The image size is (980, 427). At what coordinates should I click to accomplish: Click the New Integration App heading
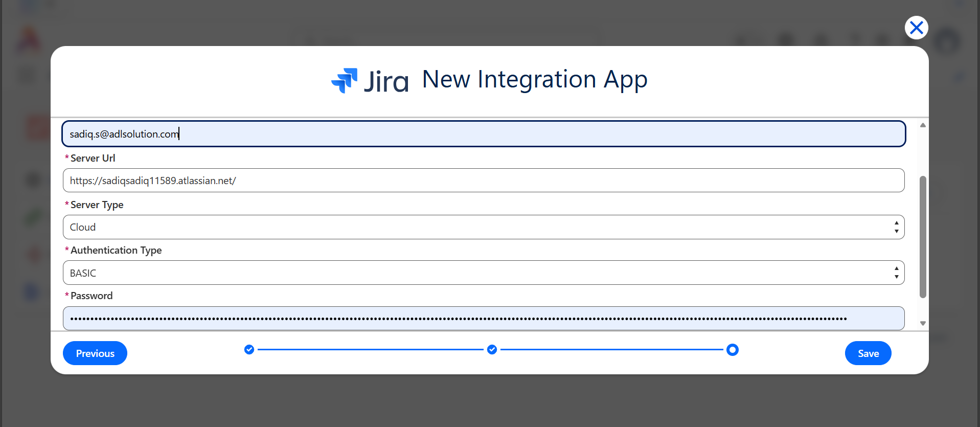tap(535, 80)
